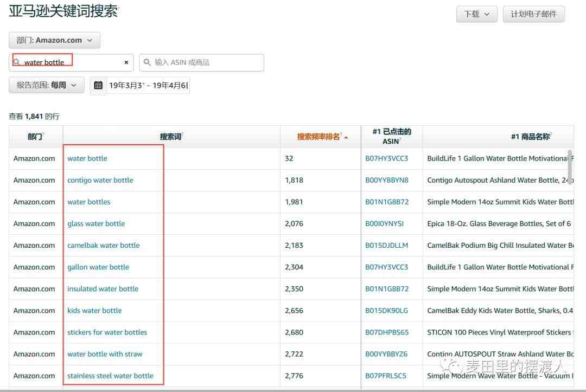Select rank value 1,818 cell
This screenshot has height=392, width=586.
click(294, 180)
